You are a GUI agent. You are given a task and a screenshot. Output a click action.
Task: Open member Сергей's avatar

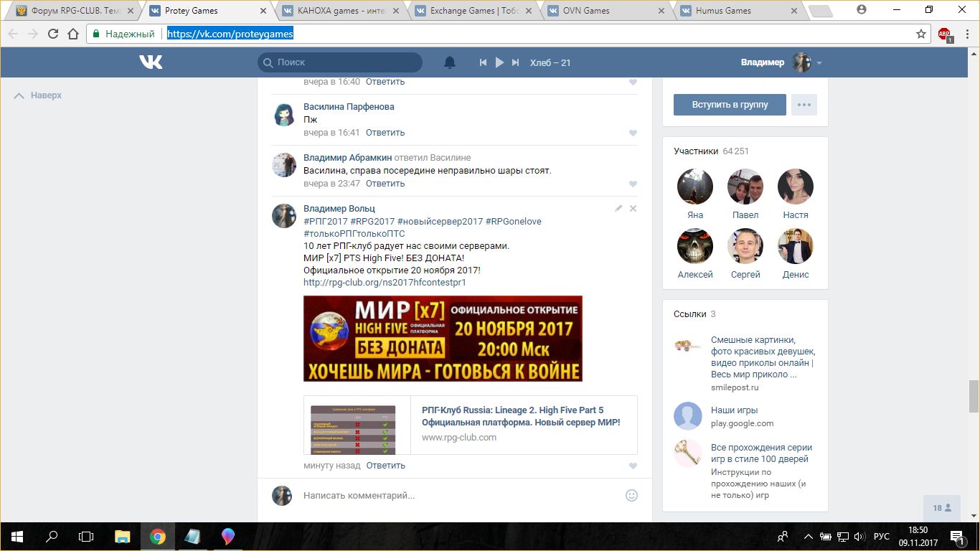pos(745,246)
